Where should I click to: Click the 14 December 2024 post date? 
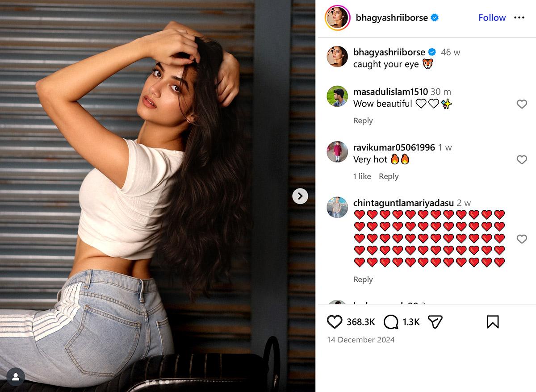[361, 340]
